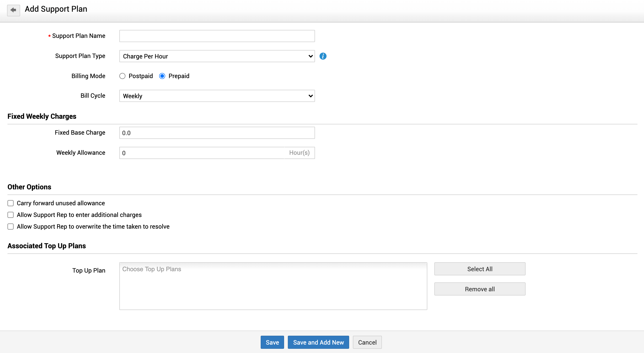
Task: Click the Weekly Allowance hours field
Action: coord(201,153)
